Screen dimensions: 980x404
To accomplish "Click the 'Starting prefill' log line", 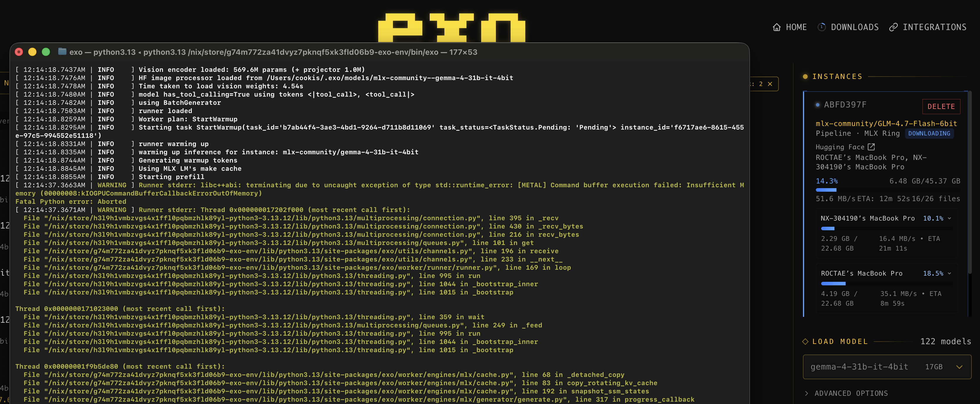I will [171, 177].
